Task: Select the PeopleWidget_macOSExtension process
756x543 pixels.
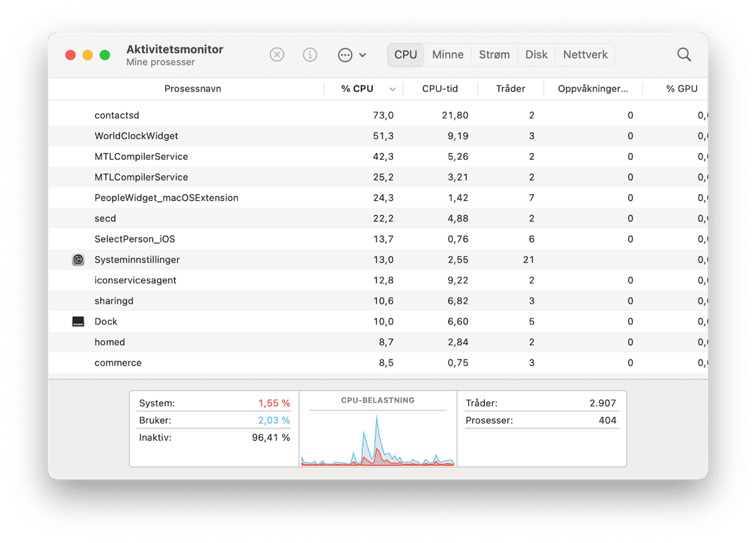Action: coord(378,198)
